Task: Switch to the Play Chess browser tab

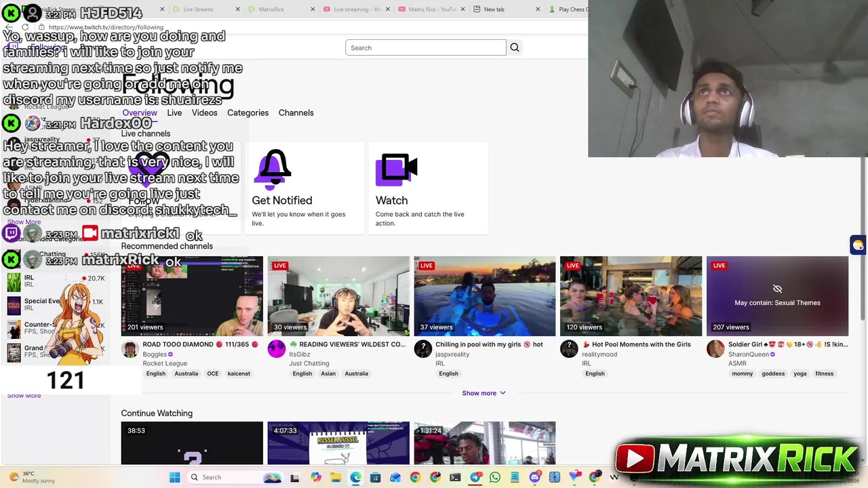Action: pyautogui.click(x=567, y=9)
